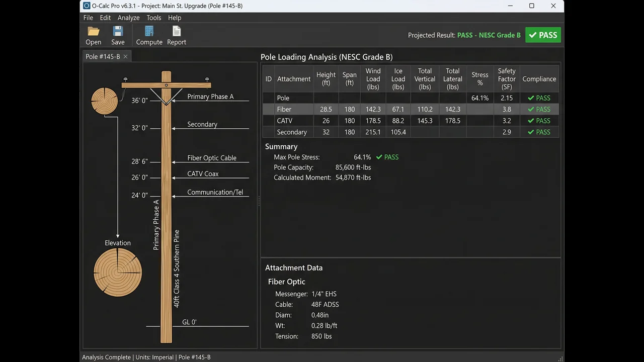Viewport: 644px width, 362px height.
Task: Open the Edit menu
Action: pos(105,18)
